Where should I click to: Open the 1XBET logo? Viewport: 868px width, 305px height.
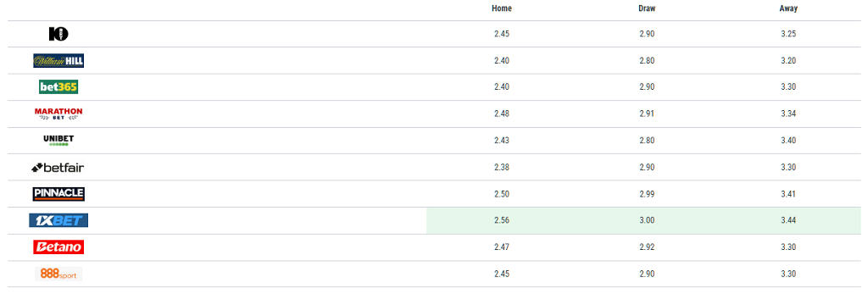(x=58, y=220)
